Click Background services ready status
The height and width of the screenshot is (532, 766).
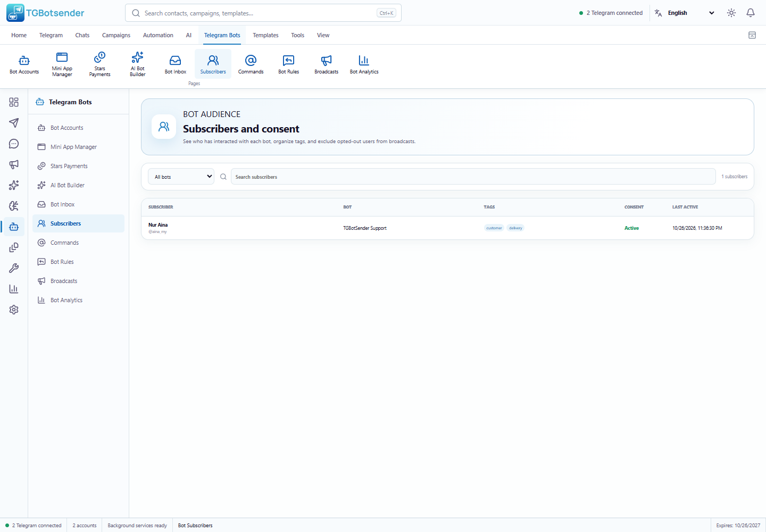[x=137, y=526]
